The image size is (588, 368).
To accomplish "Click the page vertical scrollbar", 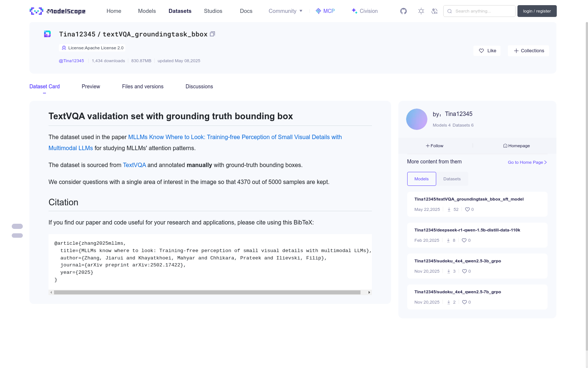I will 587,186.
